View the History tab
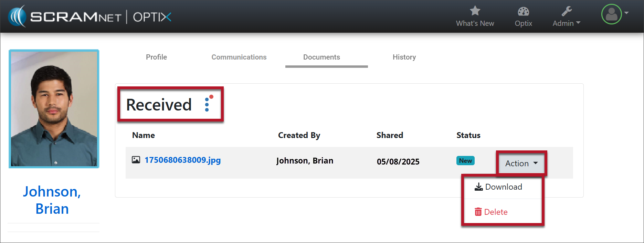This screenshot has height=243, width=644. click(404, 57)
